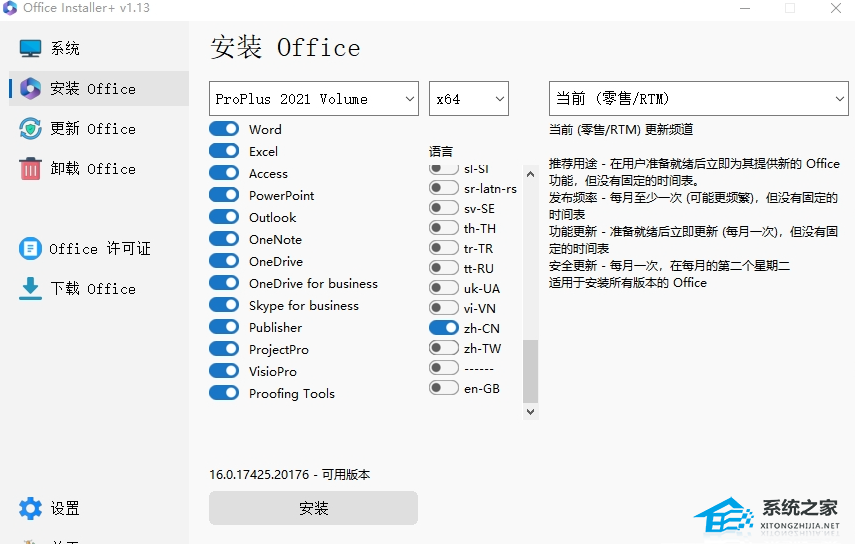
Task: Click the Office logo icon beside 安装 Office
Action: pyautogui.click(x=30, y=88)
